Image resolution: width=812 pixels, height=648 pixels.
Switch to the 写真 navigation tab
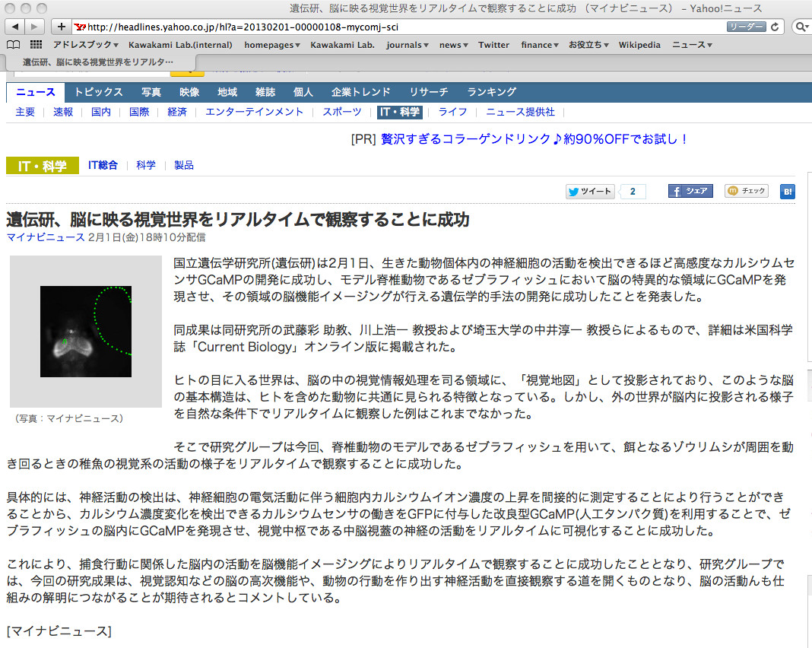(151, 92)
